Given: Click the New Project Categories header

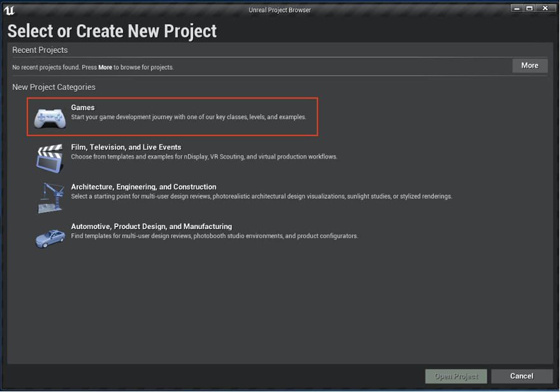Looking at the screenshot, I should click(54, 87).
